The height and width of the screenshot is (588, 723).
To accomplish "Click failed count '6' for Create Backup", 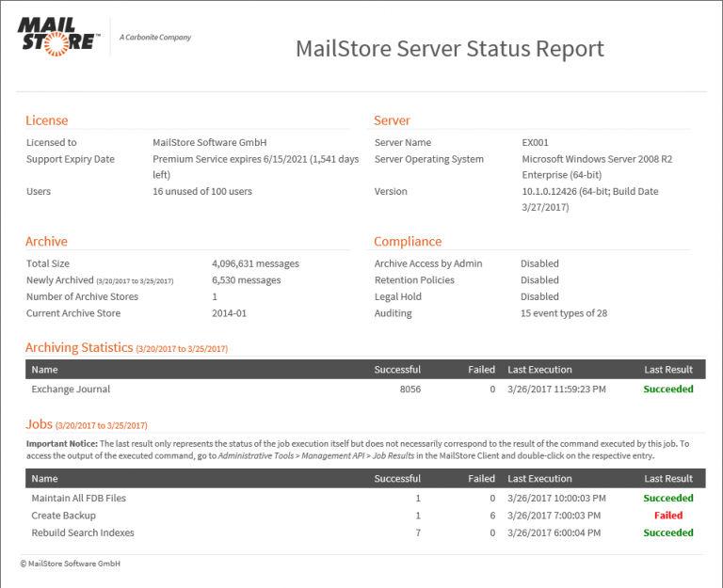I will coord(492,516).
